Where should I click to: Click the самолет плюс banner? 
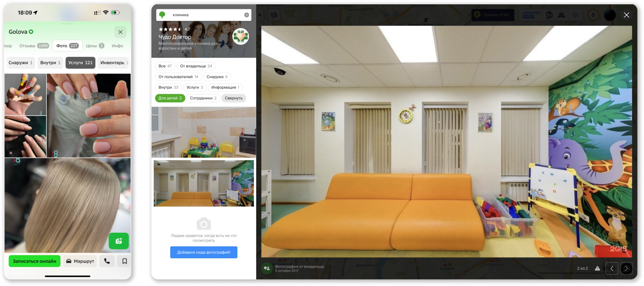(x=532, y=15)
